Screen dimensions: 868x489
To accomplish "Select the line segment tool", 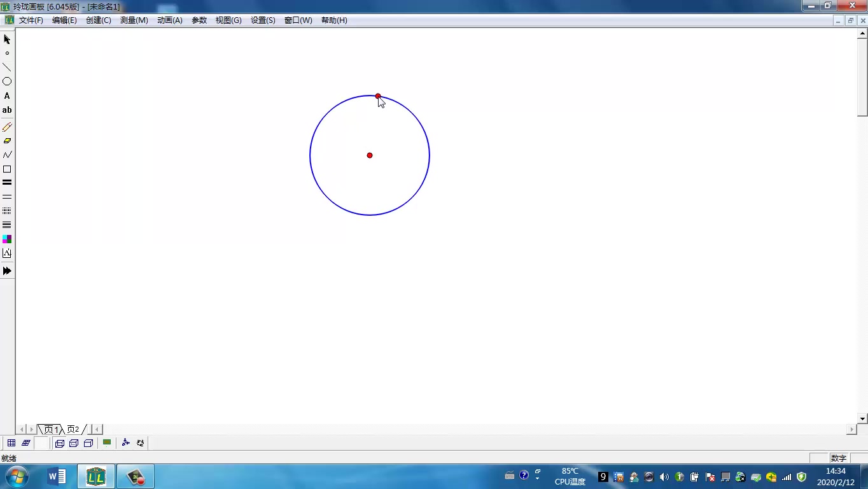I will click(x=7, y=67).
